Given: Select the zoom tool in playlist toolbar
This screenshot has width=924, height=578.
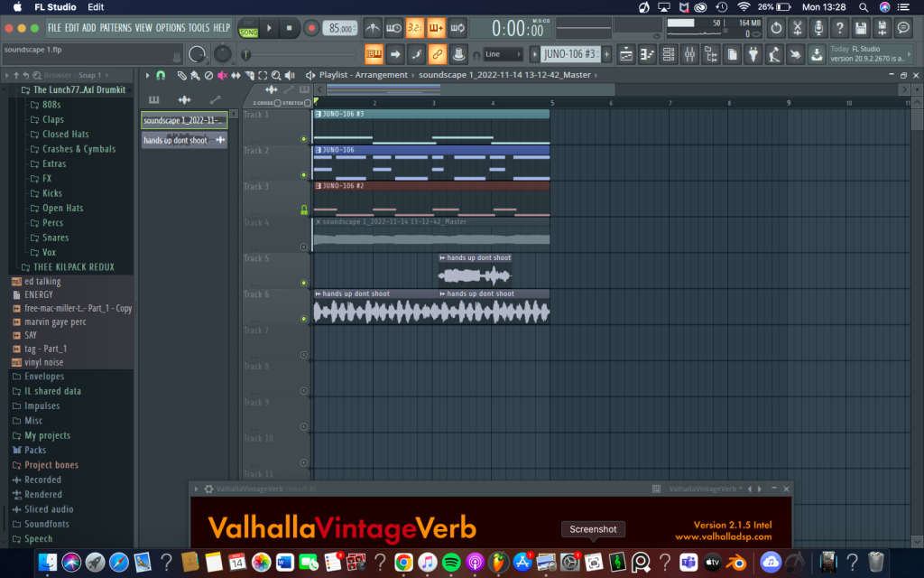Looking at the screenshot, I should coord(275,75).
